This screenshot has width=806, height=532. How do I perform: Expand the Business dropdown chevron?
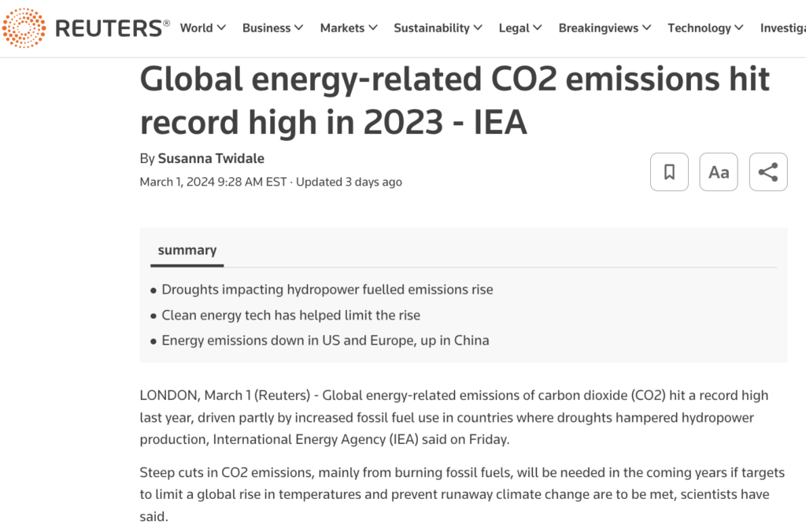tap(298, 28)
